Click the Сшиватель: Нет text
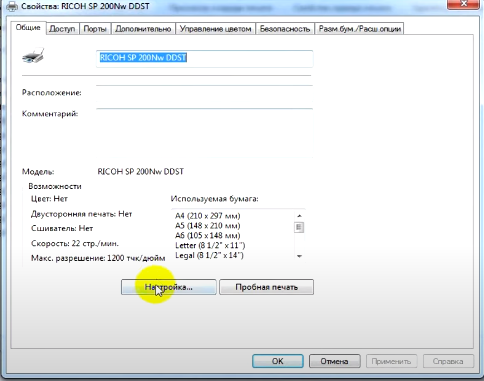Viewport: 484px width, 381px height. 62,229
